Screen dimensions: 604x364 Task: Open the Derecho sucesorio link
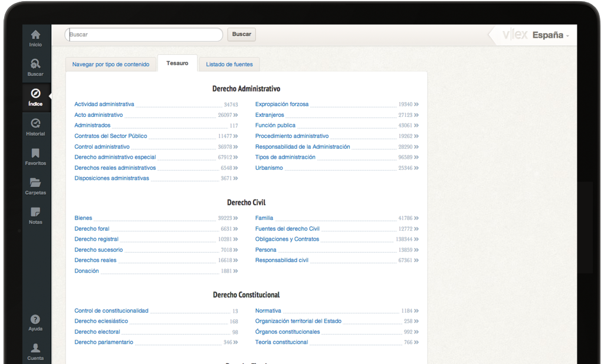(99, 250)
